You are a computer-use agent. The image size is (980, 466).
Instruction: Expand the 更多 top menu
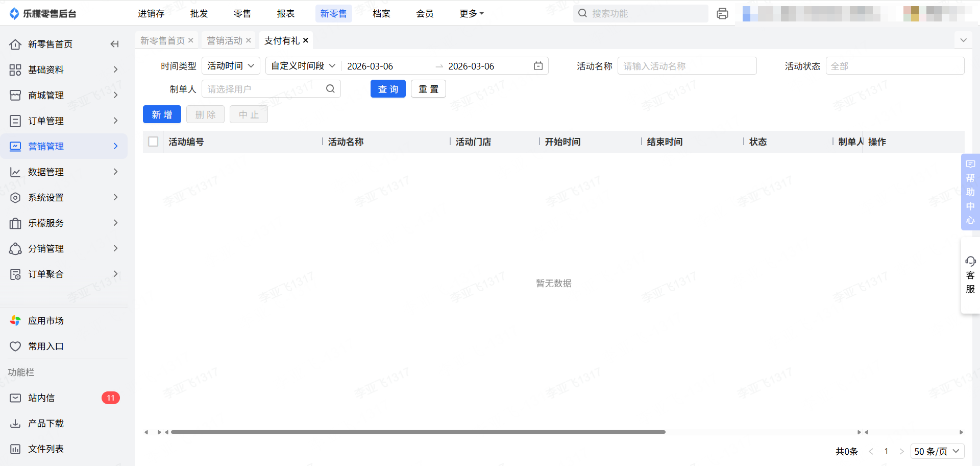472,14
